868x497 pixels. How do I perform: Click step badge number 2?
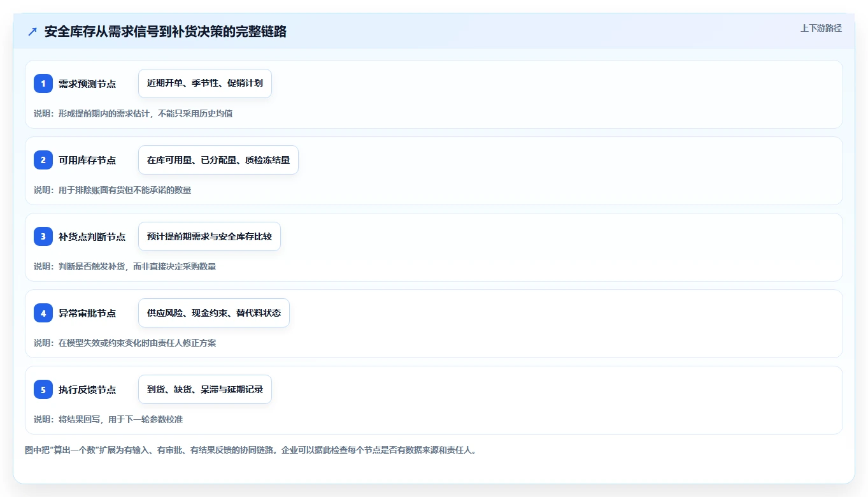pos(43,160)
